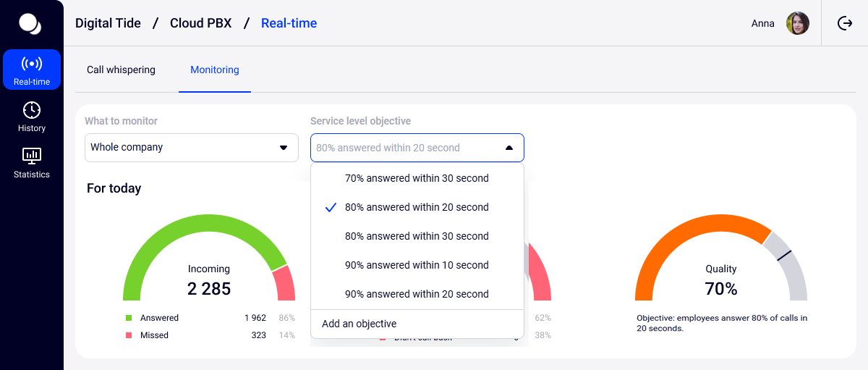Click the red Missed legend square
This screenshot has width=868, height=370.
(129, 335)
